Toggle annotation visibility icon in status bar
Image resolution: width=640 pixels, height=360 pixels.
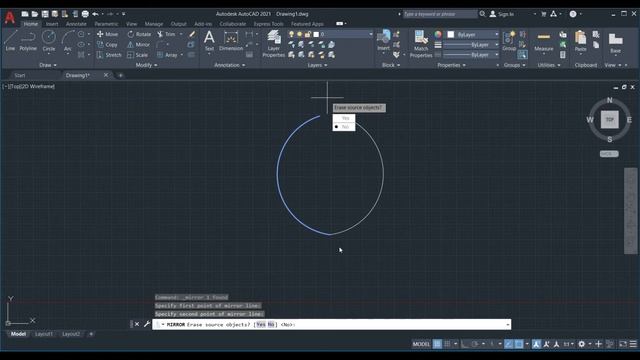coord(536,344)
